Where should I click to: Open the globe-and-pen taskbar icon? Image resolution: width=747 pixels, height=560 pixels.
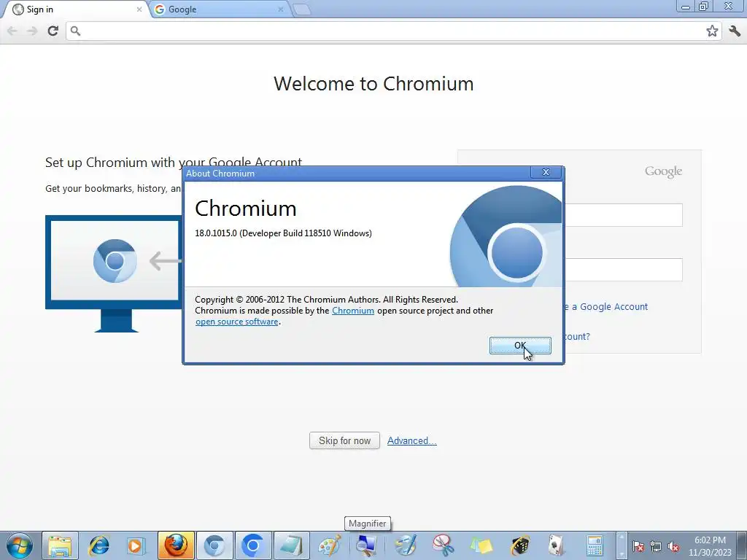[406, 545]
